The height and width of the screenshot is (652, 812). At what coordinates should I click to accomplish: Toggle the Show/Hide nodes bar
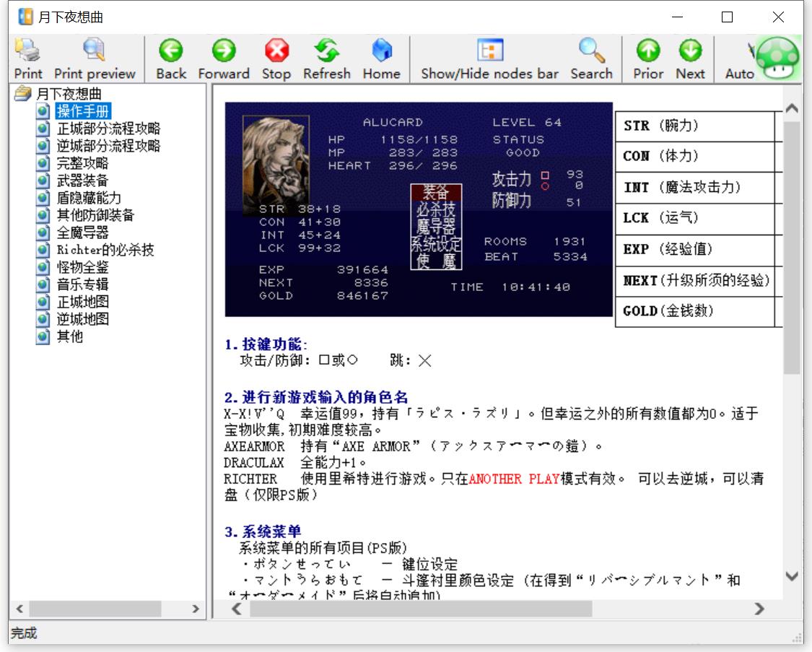(x=490, y=58)
